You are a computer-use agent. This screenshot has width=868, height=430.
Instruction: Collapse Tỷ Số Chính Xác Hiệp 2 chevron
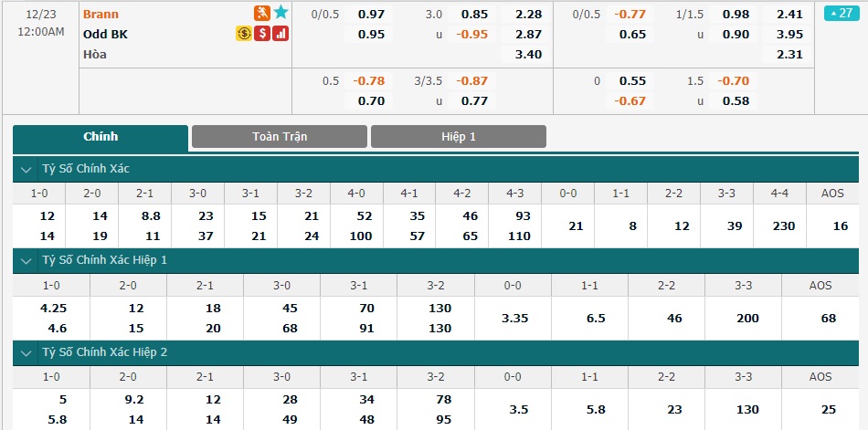coord(26,352)
